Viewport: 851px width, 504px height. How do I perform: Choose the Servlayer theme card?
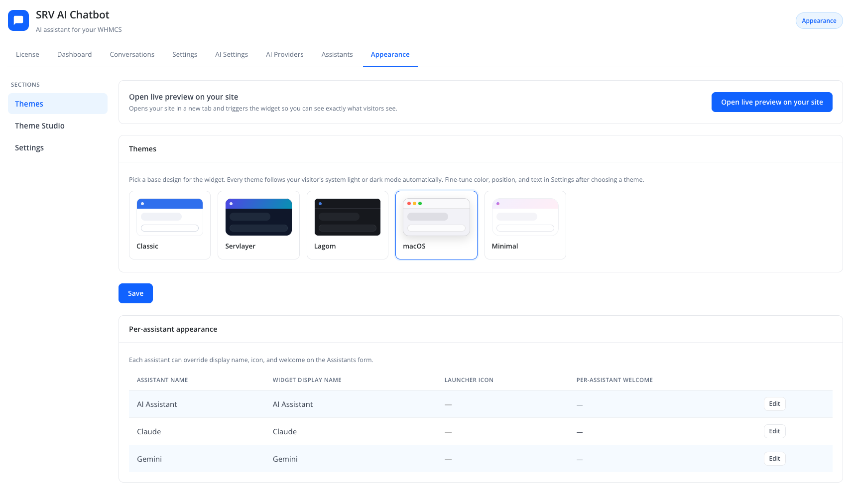point(258,225)
